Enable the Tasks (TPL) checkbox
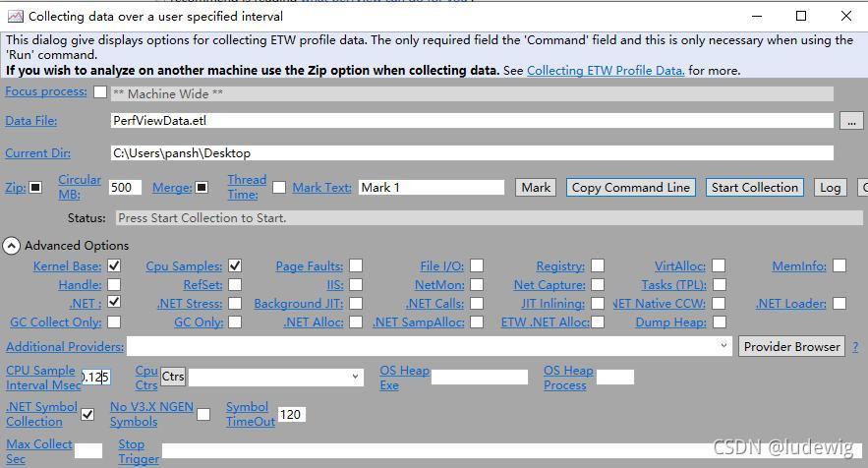 [x=719, y=285]
